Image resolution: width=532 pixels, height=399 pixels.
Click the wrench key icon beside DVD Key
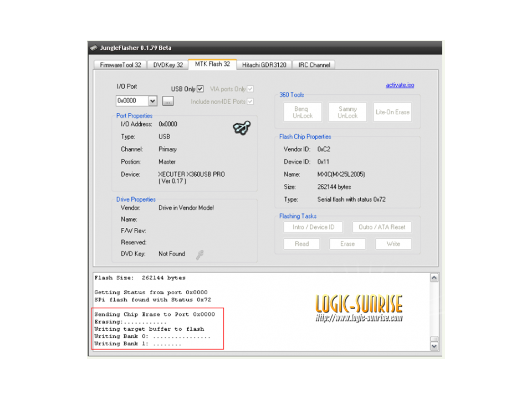pos(200,255)
